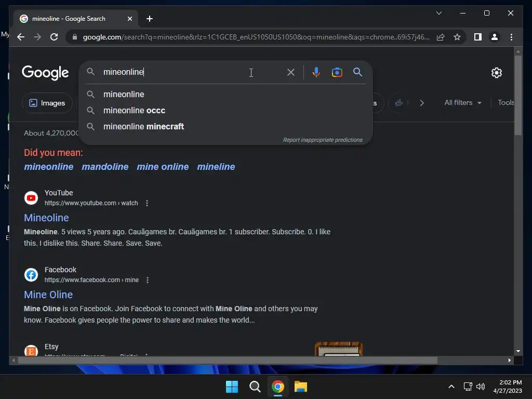The image size is (532, 399).
Task: Open the volume control in the tray
Action: pos(481,387)
